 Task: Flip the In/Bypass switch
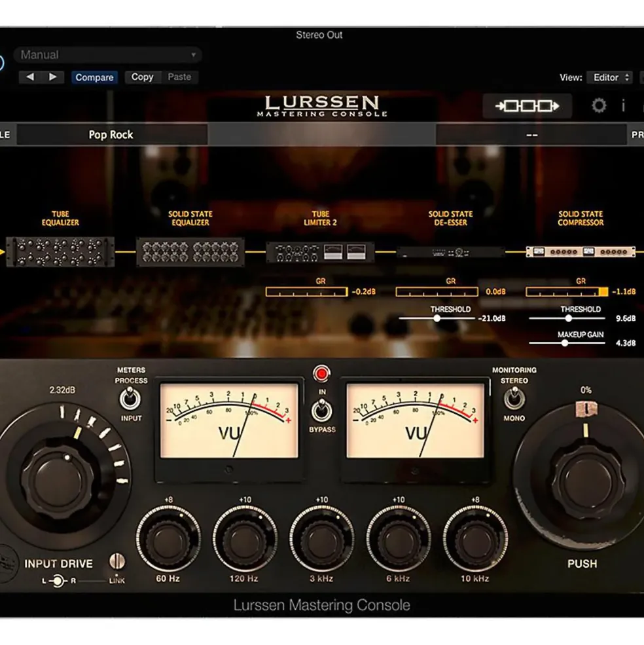[x=321, y=410]
